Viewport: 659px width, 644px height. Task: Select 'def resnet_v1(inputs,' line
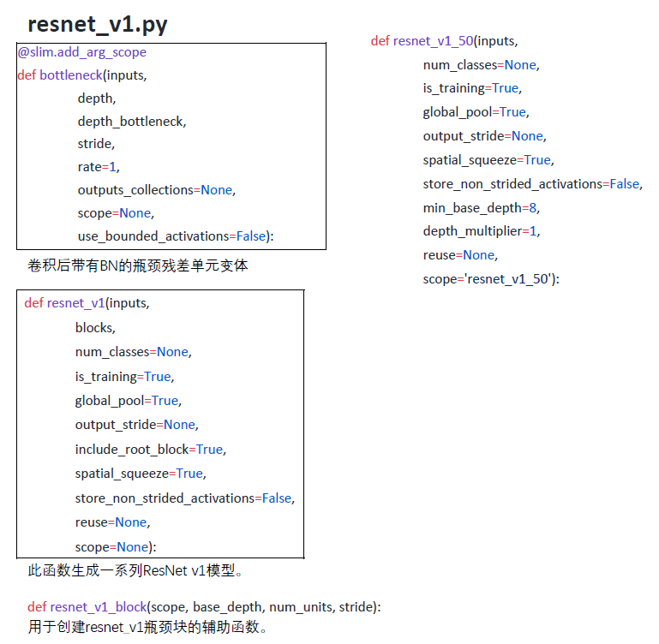(x=87, y=303)
